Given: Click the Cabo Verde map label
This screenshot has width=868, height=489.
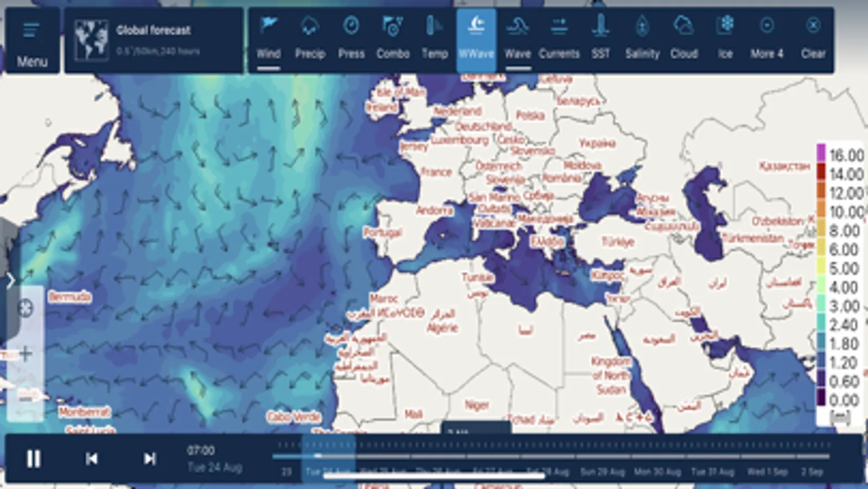Looking at the screenshot, I should [294, 417].
